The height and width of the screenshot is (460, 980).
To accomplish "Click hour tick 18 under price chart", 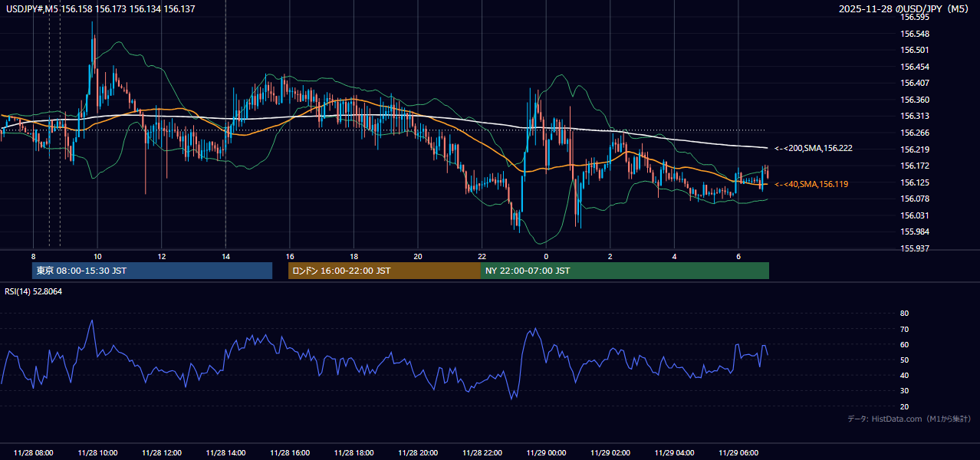I will [x=354, y=256].
